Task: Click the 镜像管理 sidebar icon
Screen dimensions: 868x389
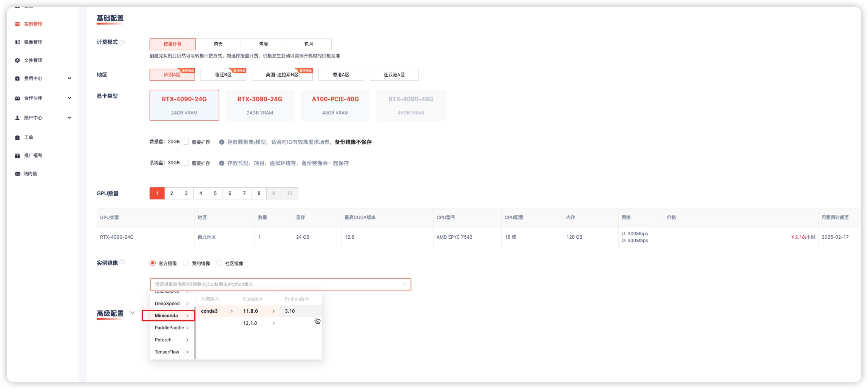Action: pos(17,42)
